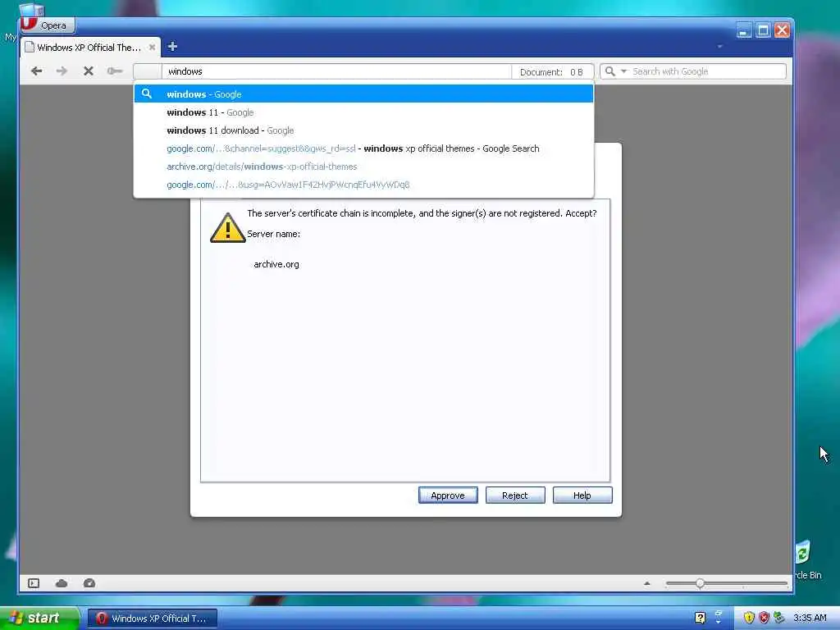Screen dimensions: 840x630
Task: Open a new tab with plus icon
Action: click(172, 47)
